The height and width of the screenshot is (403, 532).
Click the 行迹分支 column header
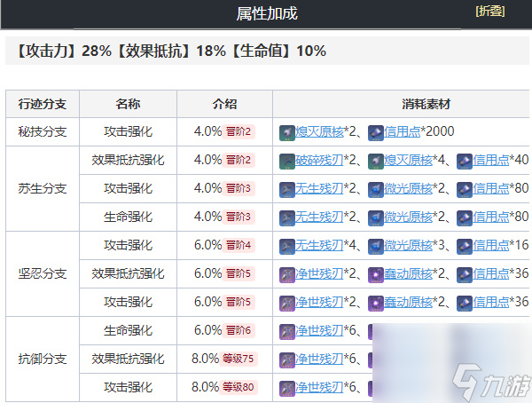[43, 104]
